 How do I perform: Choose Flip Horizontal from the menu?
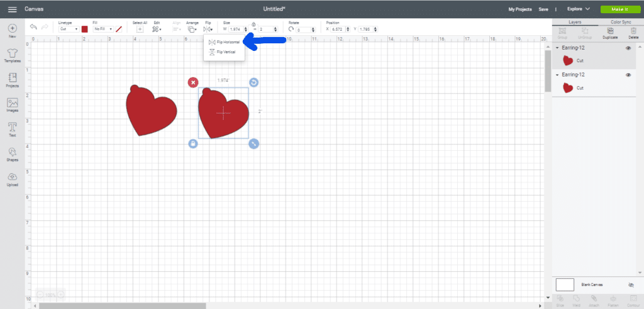tap(224, 42)
